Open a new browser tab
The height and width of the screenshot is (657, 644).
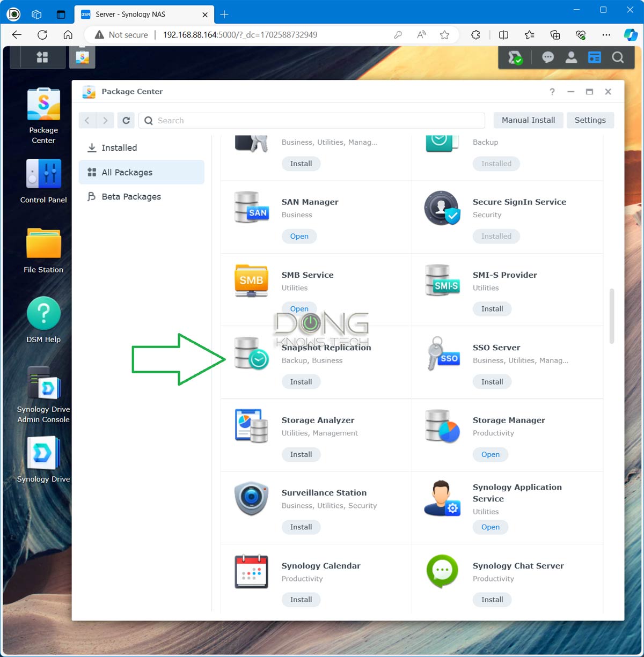224,14
